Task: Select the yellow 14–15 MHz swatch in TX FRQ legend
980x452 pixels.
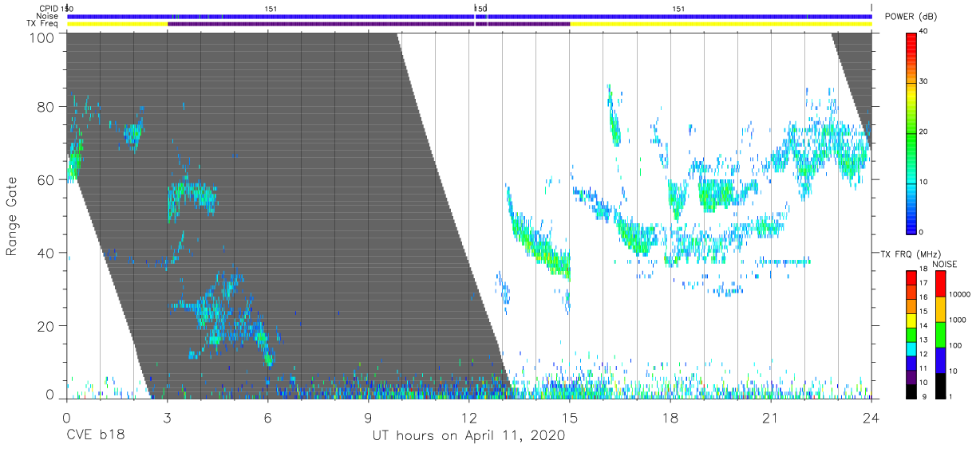Action: [911, 320]
